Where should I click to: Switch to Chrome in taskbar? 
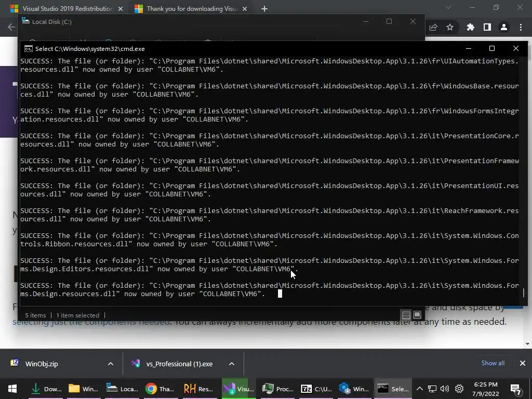(x=160, y=389)
